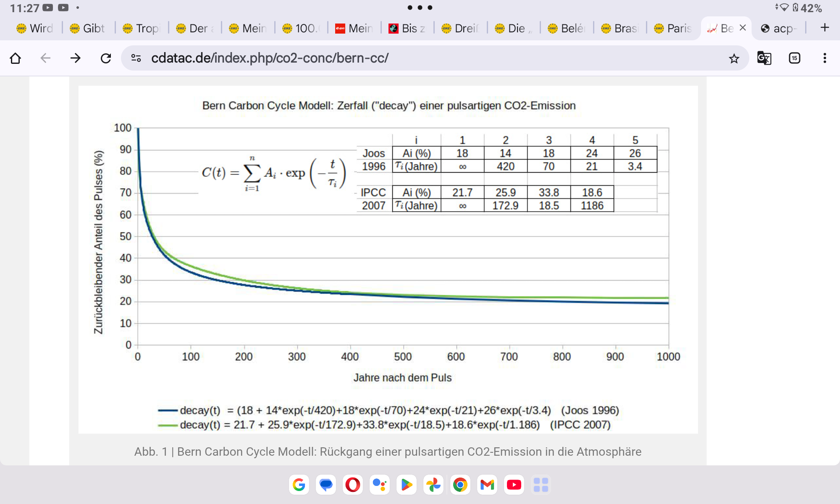Switch to the Gibt tab
840x504 pixels.
88,28
